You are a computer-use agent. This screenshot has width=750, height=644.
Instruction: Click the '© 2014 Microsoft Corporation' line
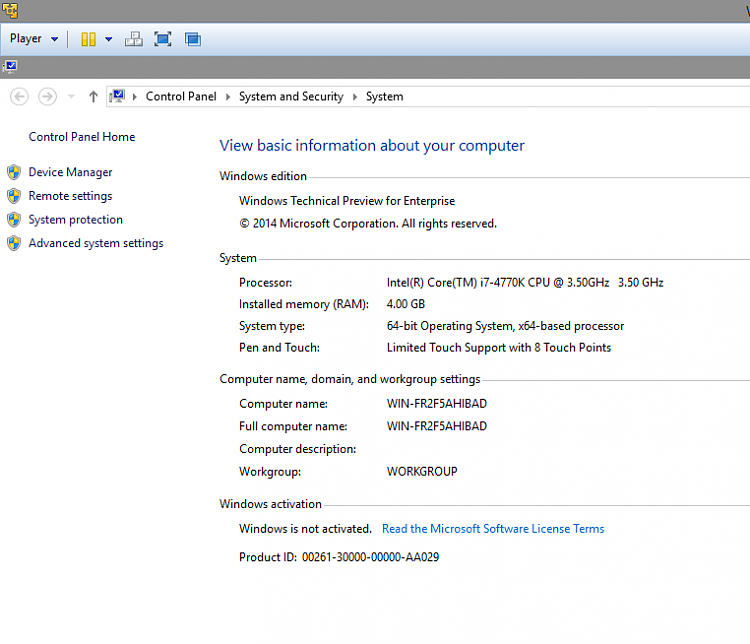pos(368,224)
